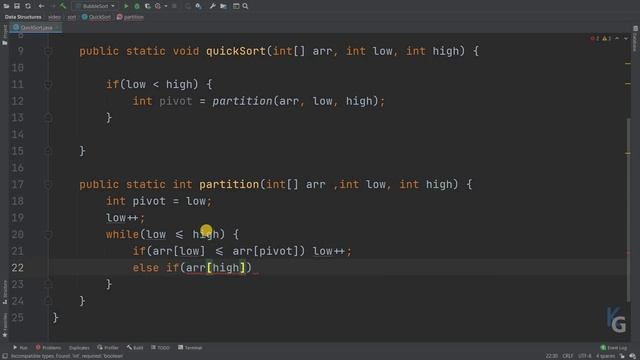Click the Open folder icon in toolbar
Screen dimensions: 640x360
(7, 6)
